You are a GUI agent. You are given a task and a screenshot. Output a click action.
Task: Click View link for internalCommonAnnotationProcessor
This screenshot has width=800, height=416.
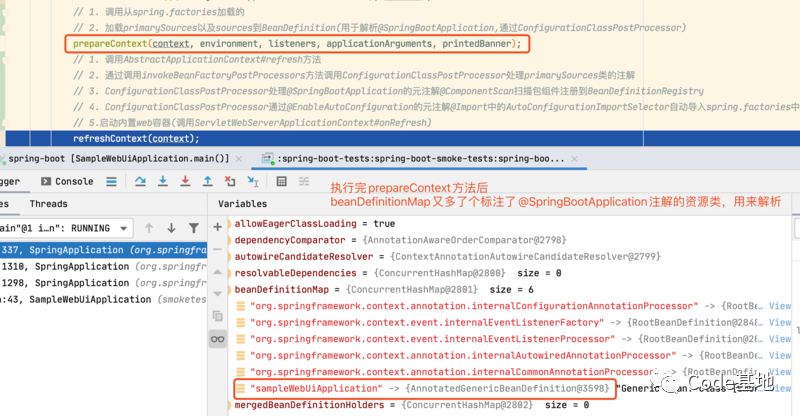[780, 372]
